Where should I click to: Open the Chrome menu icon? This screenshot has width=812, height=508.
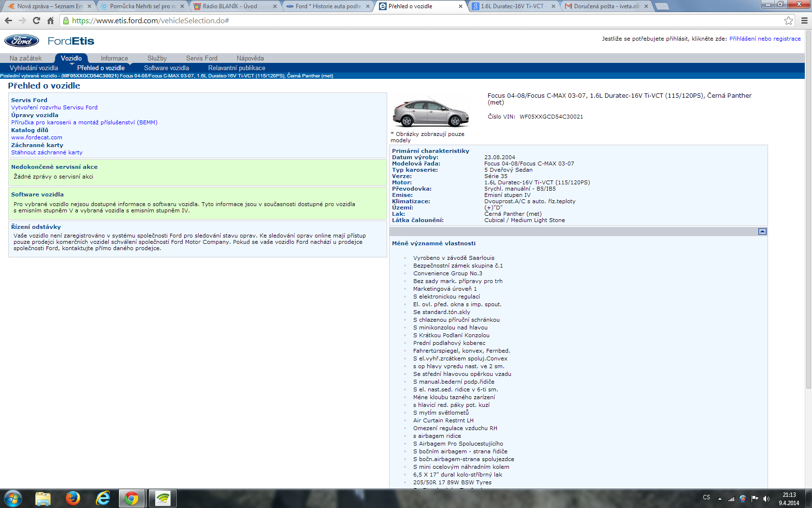(804, 20)
